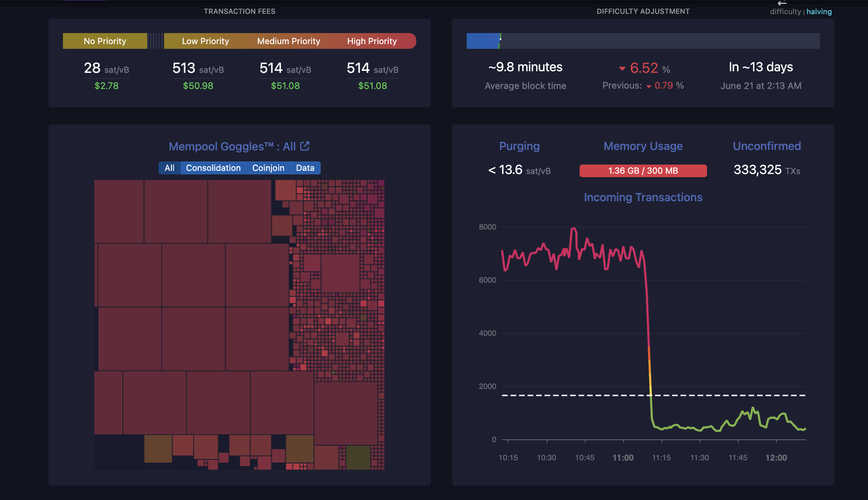Switch the widget to halving view

pyautogui.click(x=819, y=12)
